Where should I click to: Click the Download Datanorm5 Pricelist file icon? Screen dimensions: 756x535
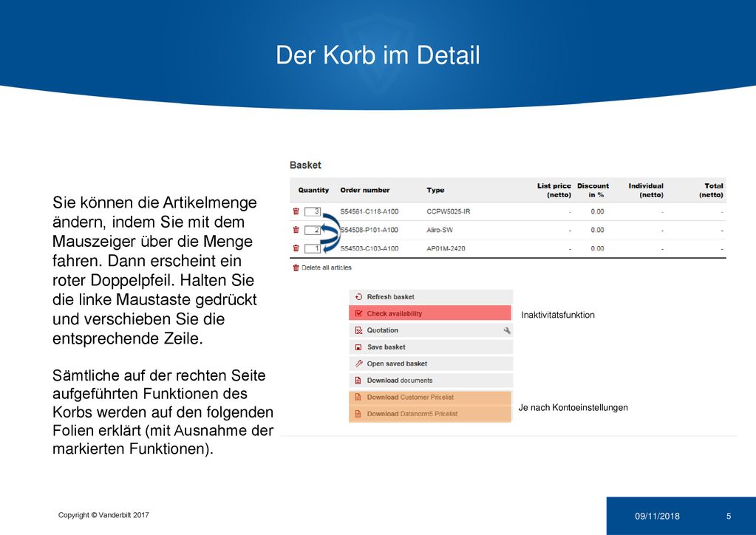pos(358,414)
